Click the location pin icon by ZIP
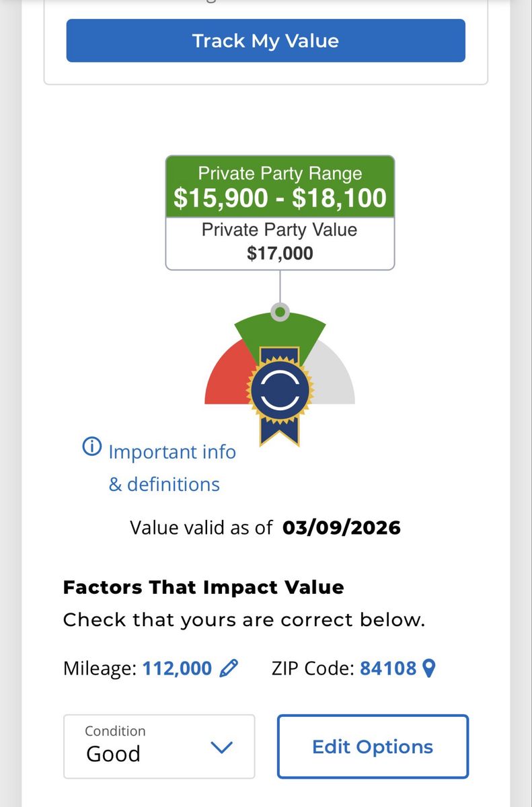 pyautogui.click(x=428, y=668)
